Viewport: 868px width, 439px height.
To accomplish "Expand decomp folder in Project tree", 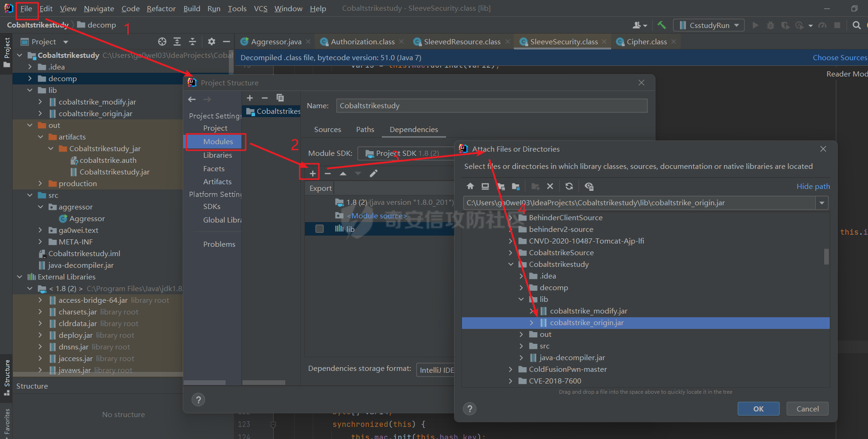I will [30, 79].
